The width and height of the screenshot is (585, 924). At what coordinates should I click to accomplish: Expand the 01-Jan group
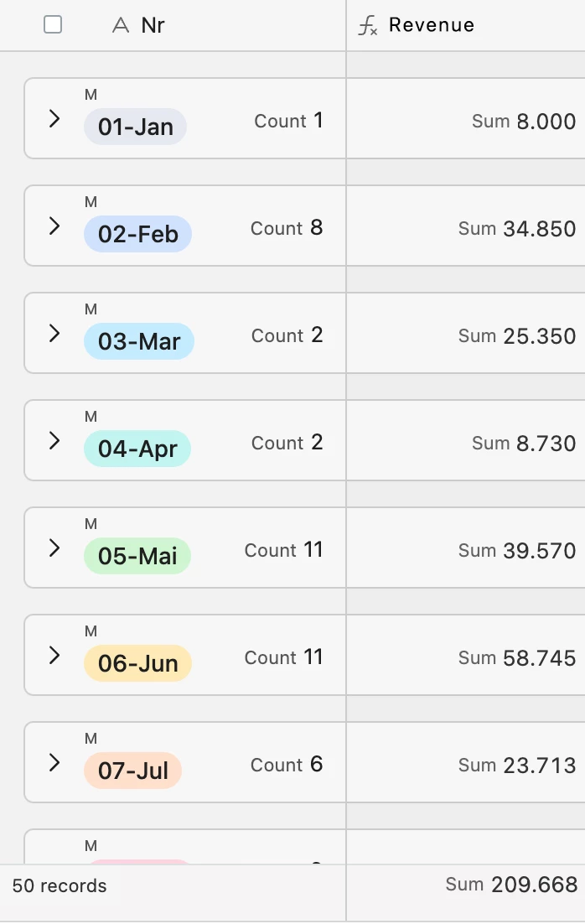pyautogui.click(x=54, y=119)
